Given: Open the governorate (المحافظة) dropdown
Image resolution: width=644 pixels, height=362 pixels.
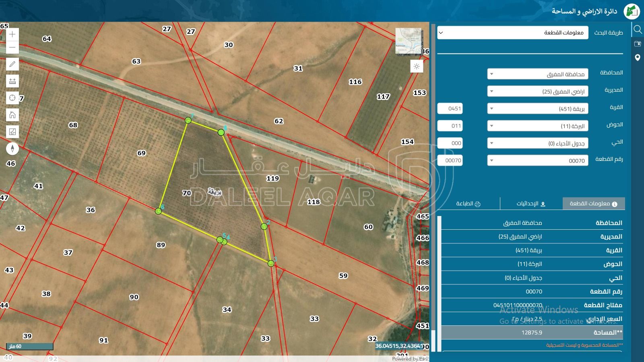Looking at the screenshot, I should [537, 74].
